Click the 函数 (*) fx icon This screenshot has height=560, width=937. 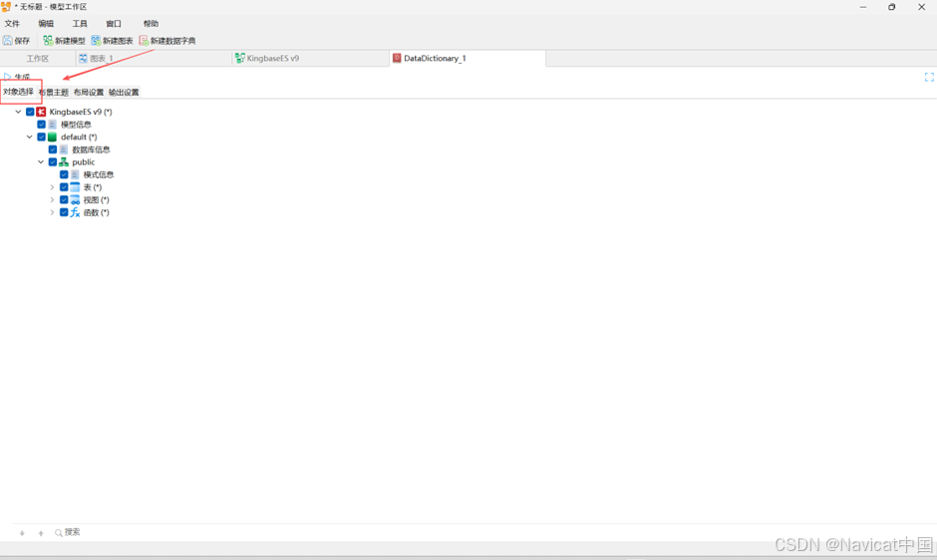76,212
